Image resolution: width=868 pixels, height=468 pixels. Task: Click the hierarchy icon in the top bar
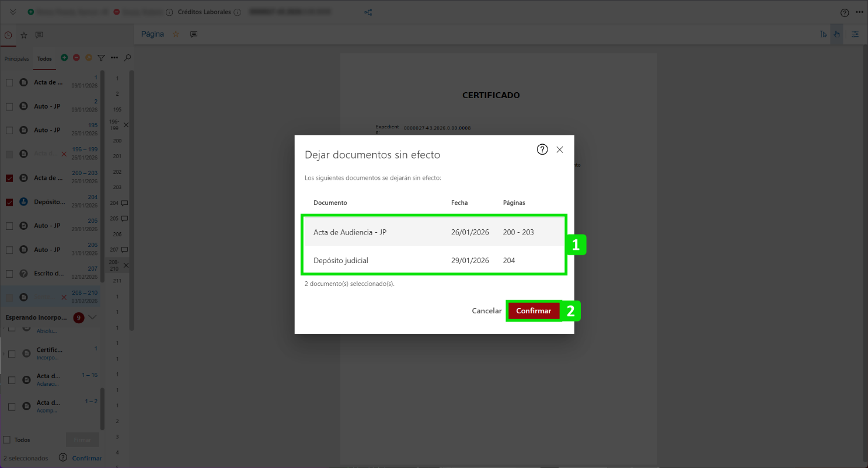point(368,12)
